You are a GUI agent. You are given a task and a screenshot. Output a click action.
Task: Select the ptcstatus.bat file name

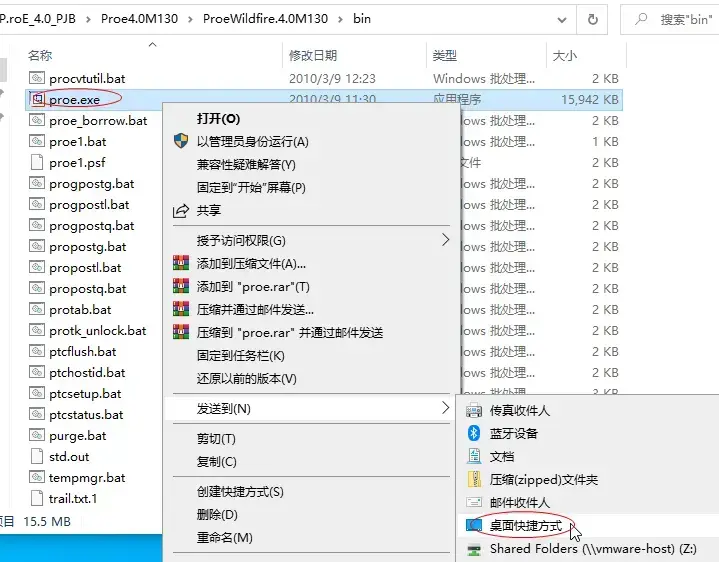click(86, 415)
